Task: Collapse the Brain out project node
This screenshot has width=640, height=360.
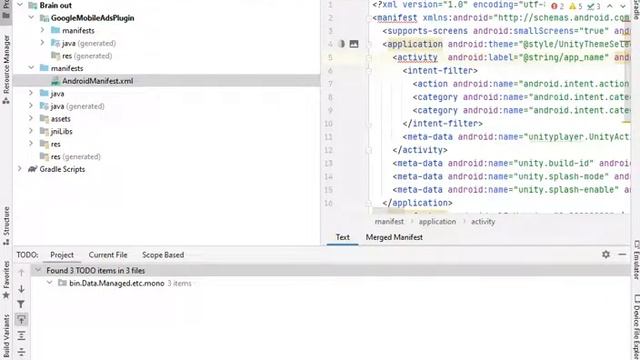Action: (20, 5)
